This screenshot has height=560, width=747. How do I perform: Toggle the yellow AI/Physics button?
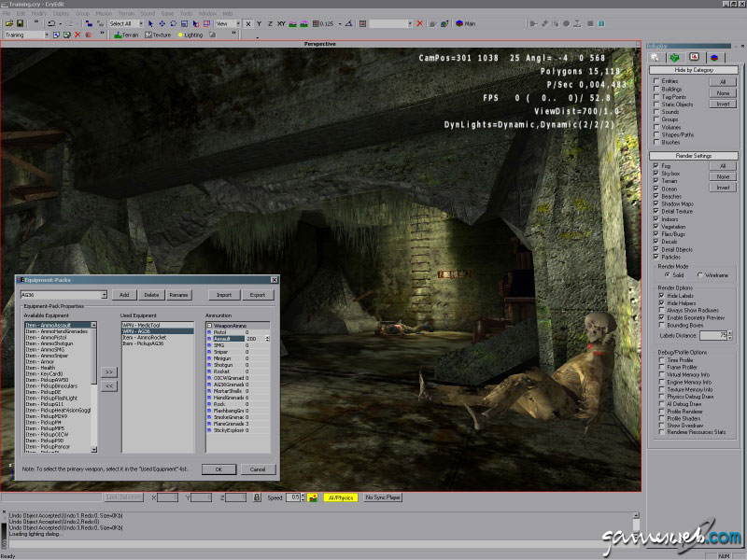pos(341,497)
